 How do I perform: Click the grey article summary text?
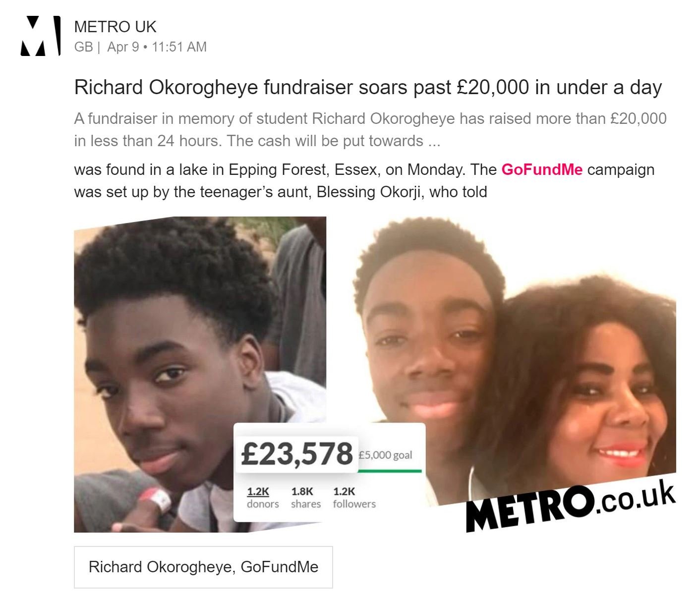370,130
